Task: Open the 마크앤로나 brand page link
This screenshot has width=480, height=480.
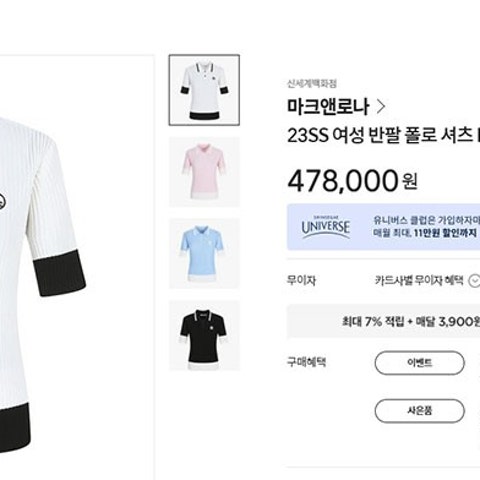Action: (328, 106)
